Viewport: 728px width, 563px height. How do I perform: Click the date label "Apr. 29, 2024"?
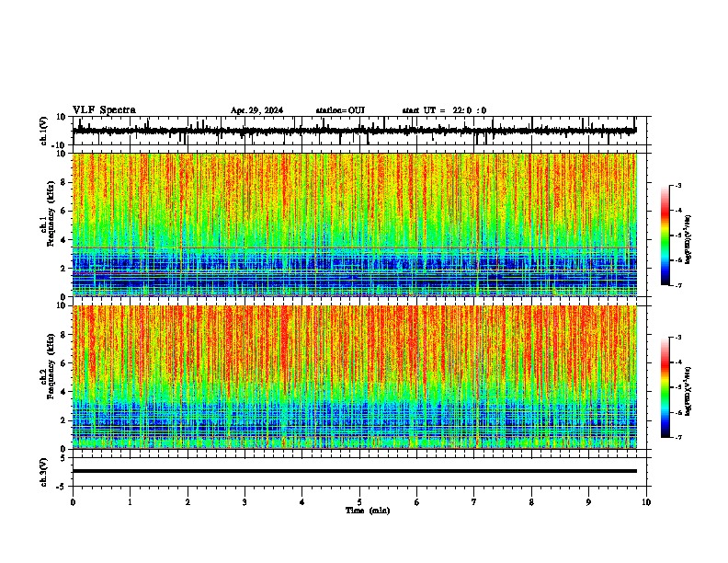pyautogui.click(x=256, y=110)
